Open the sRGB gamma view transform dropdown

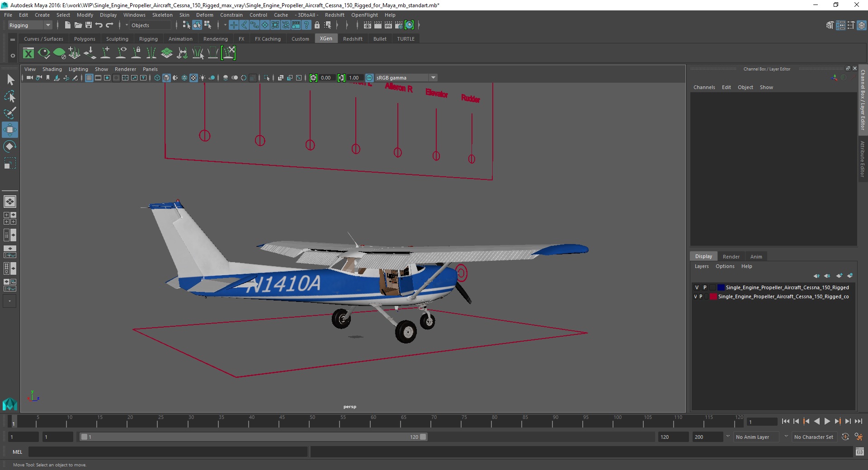406,78
